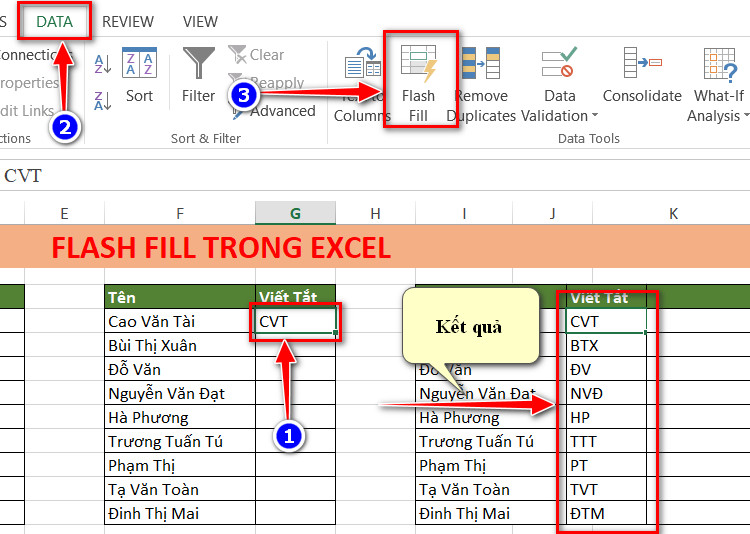Select the result cell PT
Image resolution: width=750 pixels, height=534 pixels.
coord(607,465)
